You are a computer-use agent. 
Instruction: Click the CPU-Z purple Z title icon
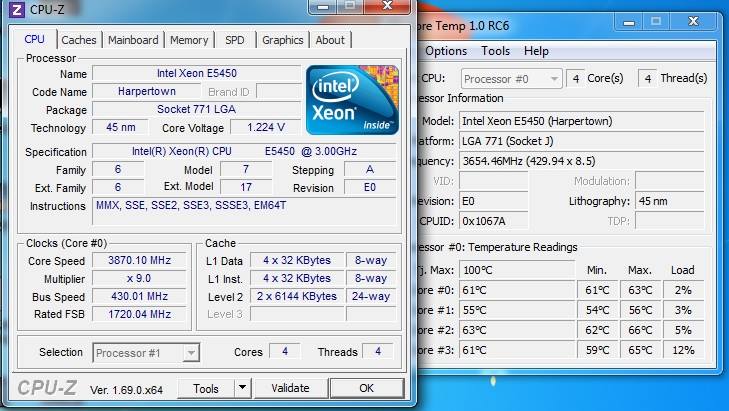[x=17, y=9]
